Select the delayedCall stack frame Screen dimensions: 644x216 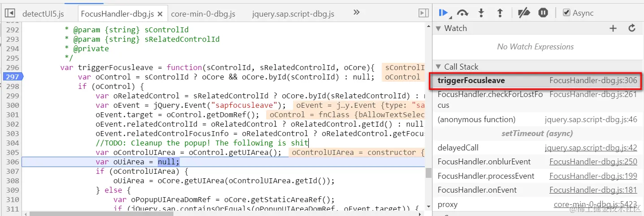click(538, 147)
